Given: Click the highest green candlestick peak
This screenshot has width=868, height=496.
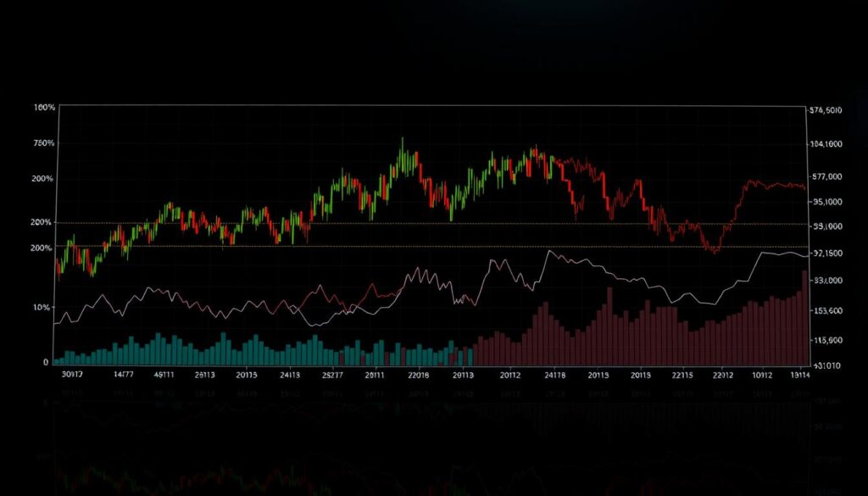Looking at the screenshot, I should 401,142.
